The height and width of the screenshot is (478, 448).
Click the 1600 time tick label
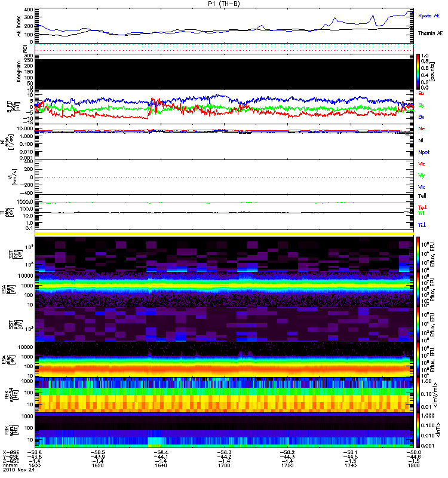click(x=35, y=465)
